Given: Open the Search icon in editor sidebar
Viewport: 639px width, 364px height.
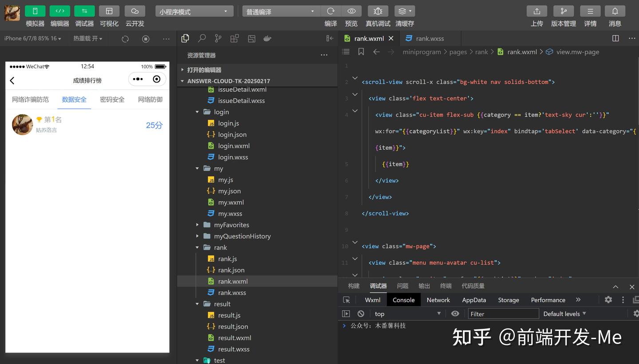Looking at the screenshot, I should click(x=202, y=39).
